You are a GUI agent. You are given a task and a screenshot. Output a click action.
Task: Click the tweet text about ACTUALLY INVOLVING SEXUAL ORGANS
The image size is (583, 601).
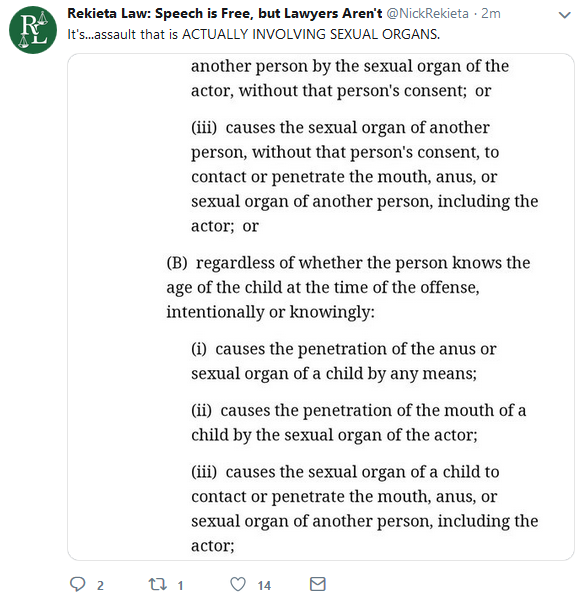point(253,34)
